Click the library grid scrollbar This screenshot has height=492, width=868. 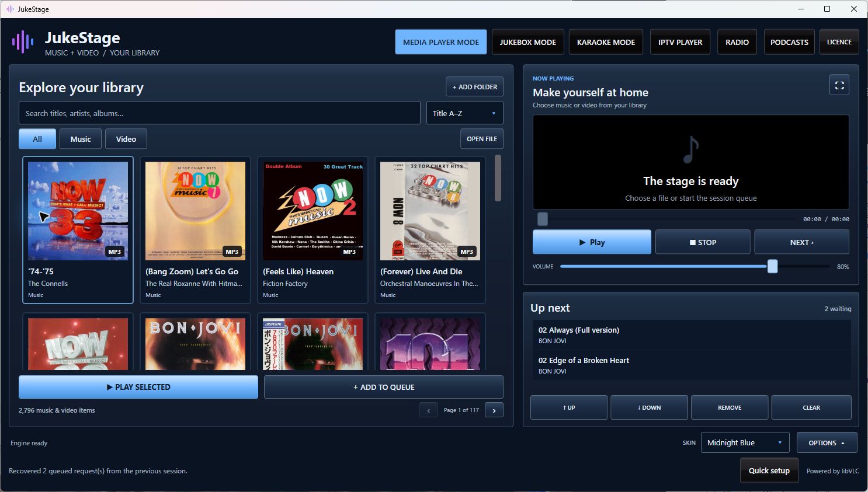[498, 178]
